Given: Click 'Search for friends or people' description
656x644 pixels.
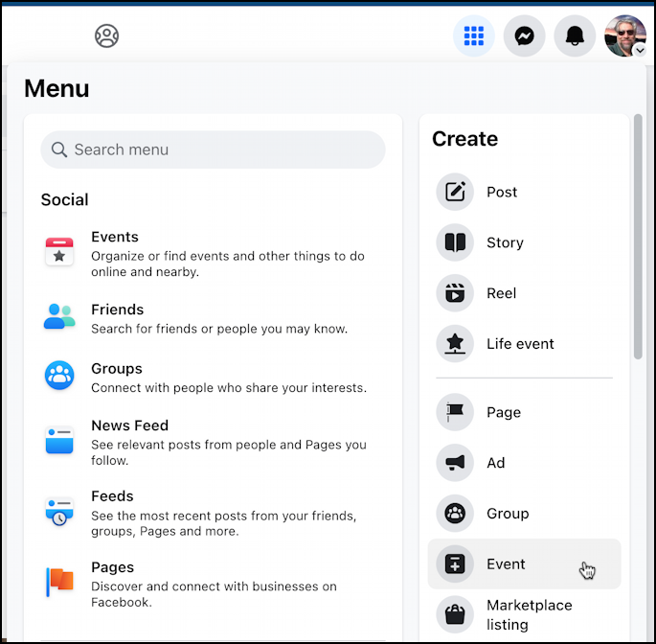Looking at the screenshot, I should [219, 329].
